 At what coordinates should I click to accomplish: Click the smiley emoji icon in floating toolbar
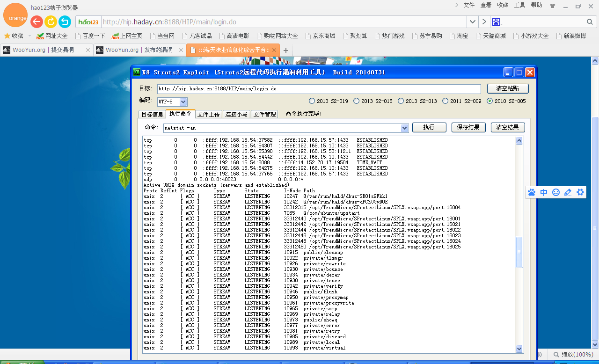(556, 192)
